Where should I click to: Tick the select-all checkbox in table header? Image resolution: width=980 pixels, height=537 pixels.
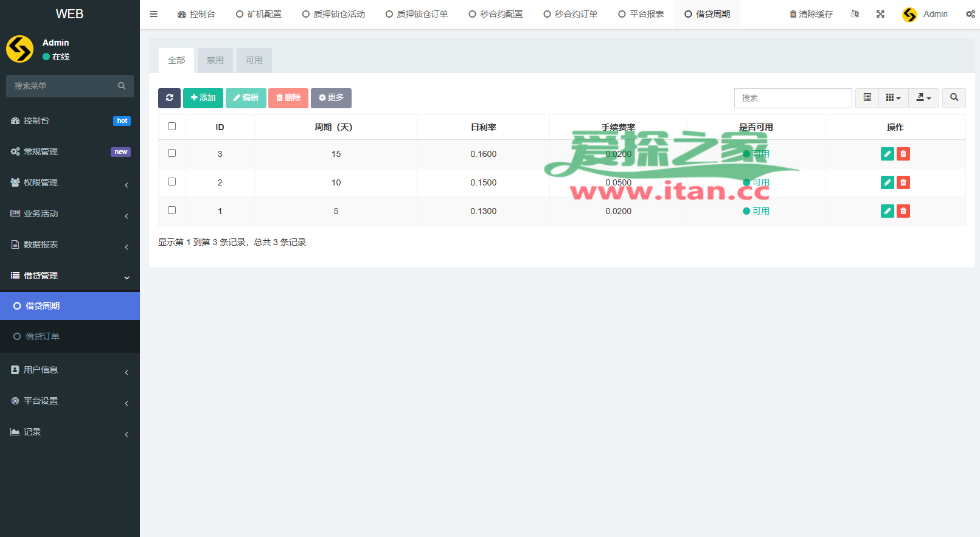[x=172, y=126]
